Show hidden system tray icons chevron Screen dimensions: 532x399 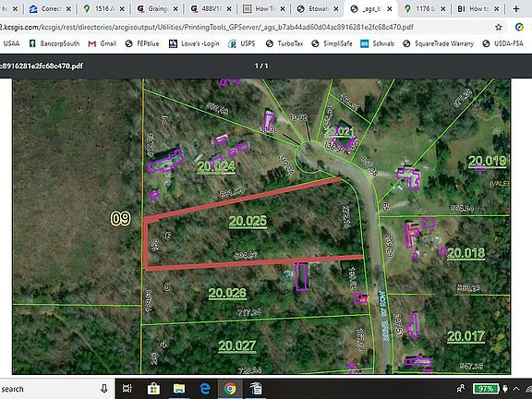pyautogui.click(x=516, y=389)
